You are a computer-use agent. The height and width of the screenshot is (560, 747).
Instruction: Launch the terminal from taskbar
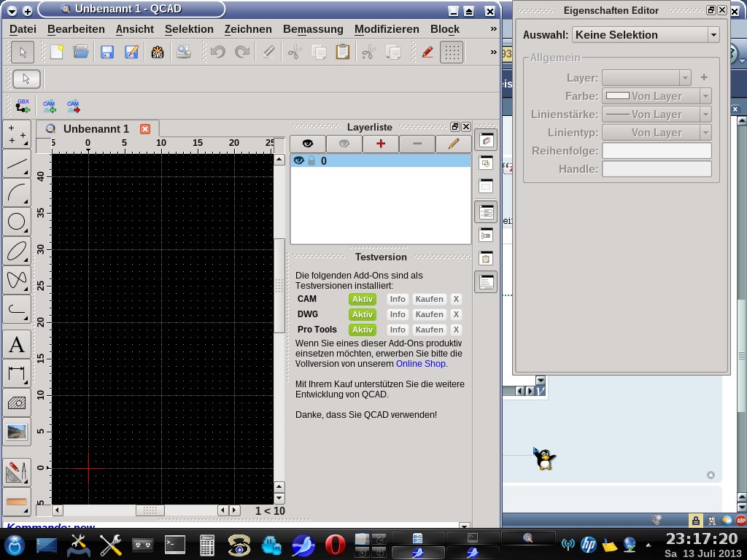click(x=175, y=545)
